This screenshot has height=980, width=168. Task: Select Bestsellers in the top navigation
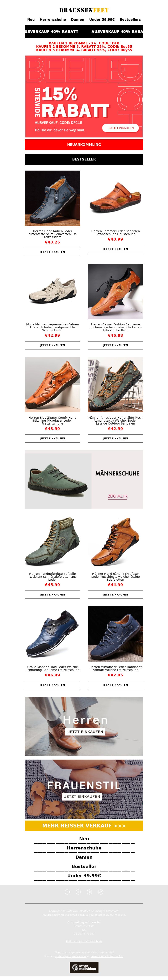tap(130, 19)
